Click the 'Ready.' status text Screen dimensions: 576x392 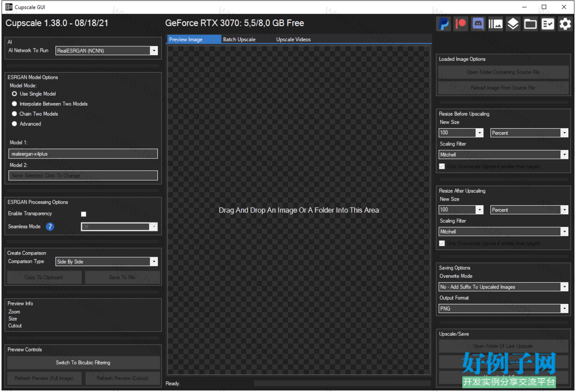[173, 383]
